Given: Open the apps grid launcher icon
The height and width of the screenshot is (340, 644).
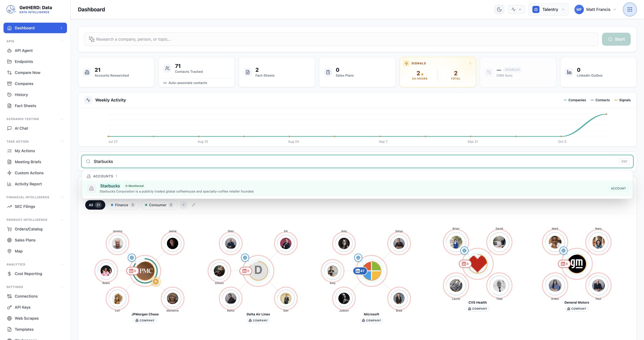Looking at the screenshot, I should coord(630,9).
